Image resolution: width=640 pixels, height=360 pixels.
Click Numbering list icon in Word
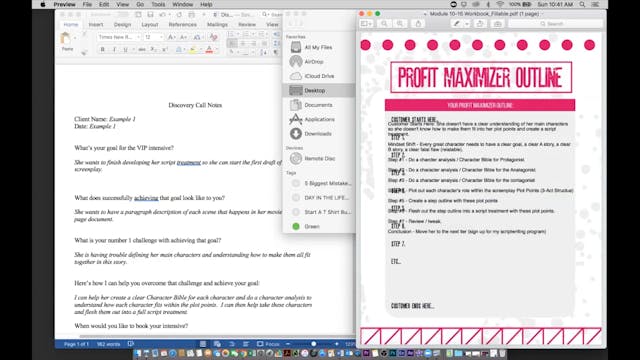(246, 34)
